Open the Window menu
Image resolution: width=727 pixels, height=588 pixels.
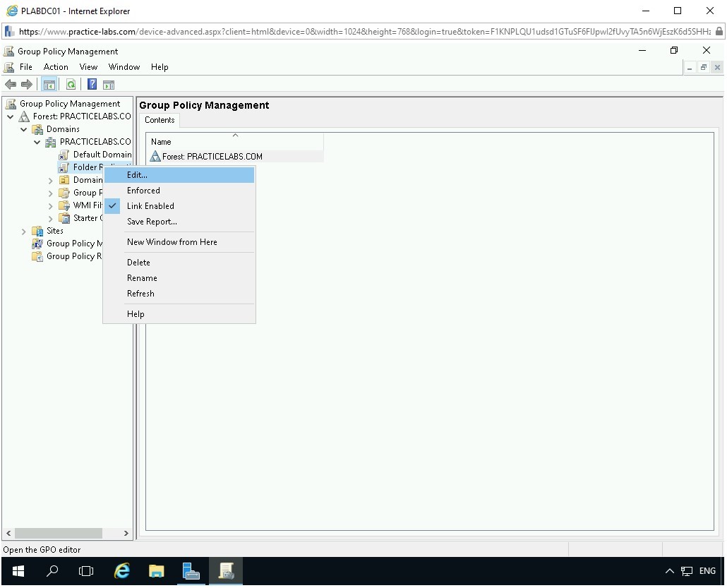click(x=124, y=67)
